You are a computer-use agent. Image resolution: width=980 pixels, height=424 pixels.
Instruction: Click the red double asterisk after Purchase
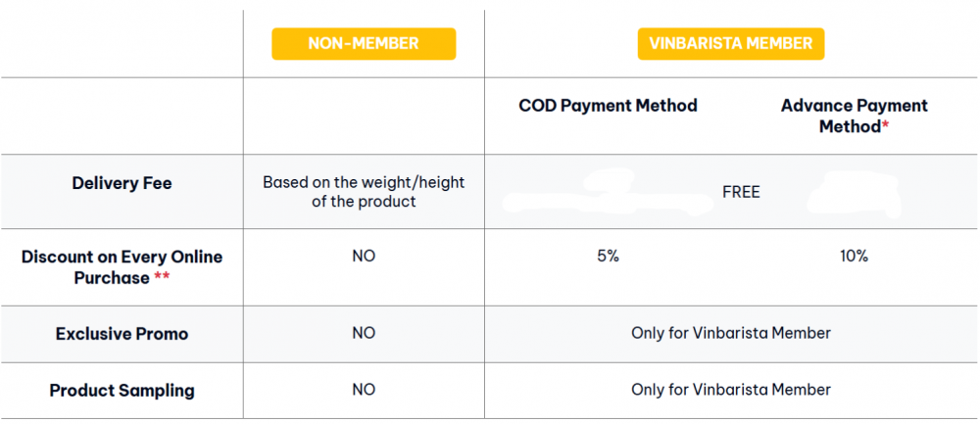[162, 278]
